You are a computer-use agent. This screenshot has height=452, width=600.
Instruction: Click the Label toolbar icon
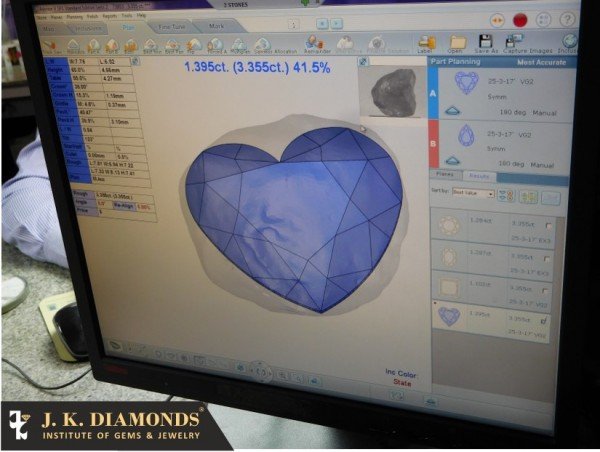coord(425,42)
